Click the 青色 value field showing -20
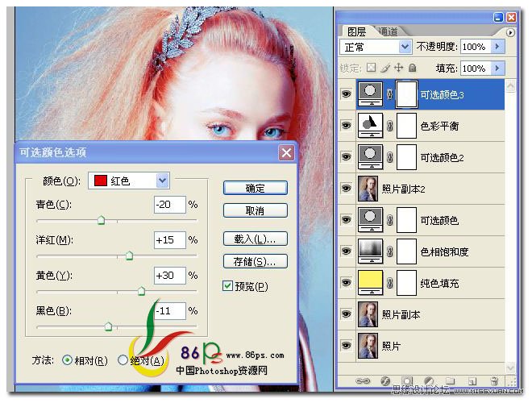 tap(169, 205)
